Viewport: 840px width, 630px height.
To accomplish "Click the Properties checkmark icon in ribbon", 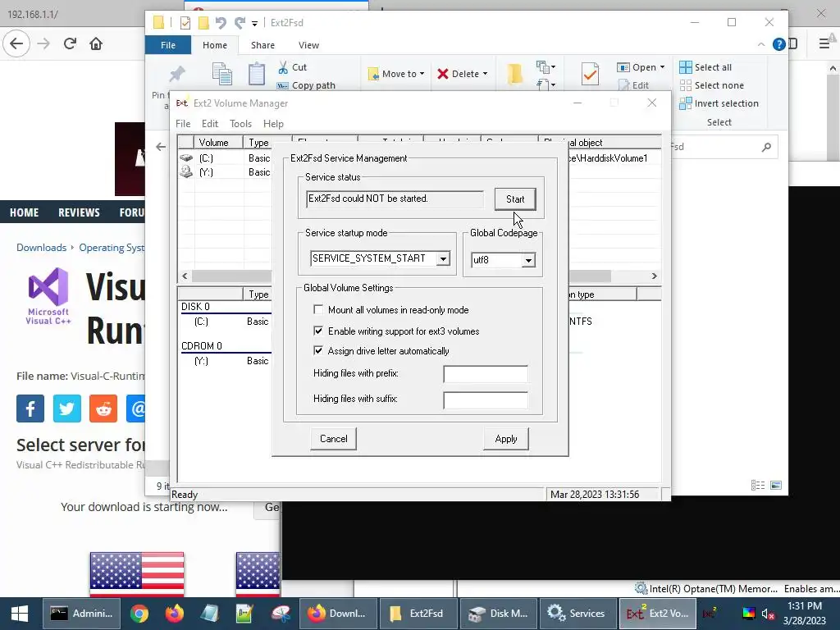I will (590, 74).
